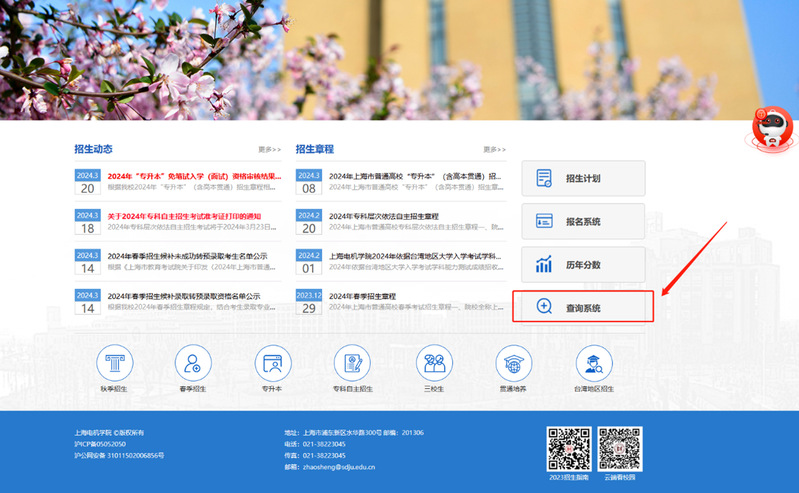799x493 pixels.
Task: Click the 专科自主招生 icon
Action: 353,362
